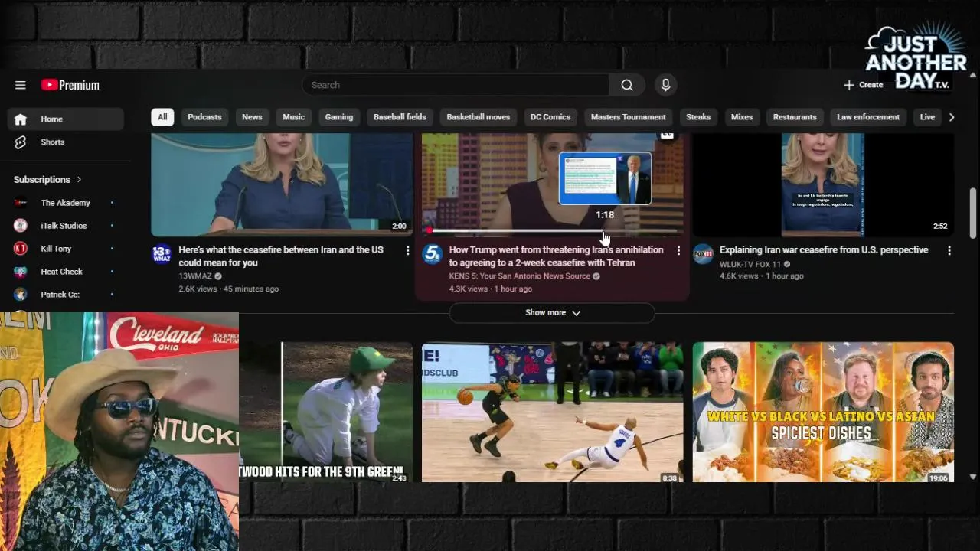
Task: Select the Law enforcement filter chip
Action: click(x=868, y=117)
